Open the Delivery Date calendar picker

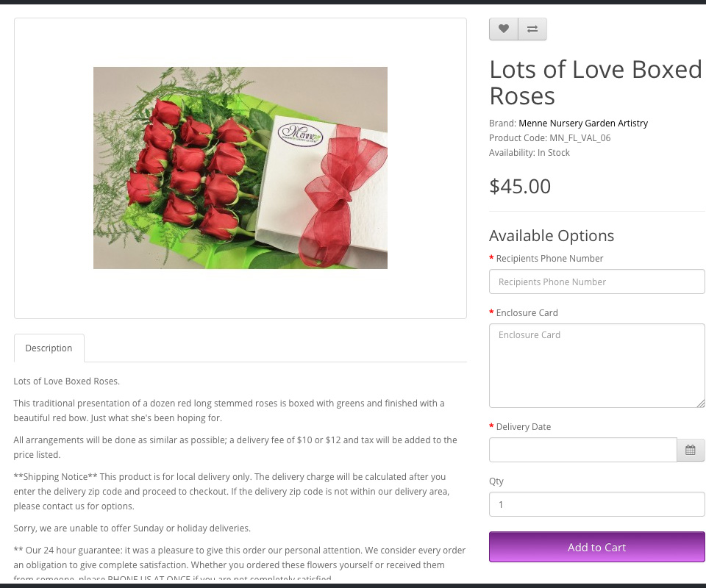tap(691, 450)
